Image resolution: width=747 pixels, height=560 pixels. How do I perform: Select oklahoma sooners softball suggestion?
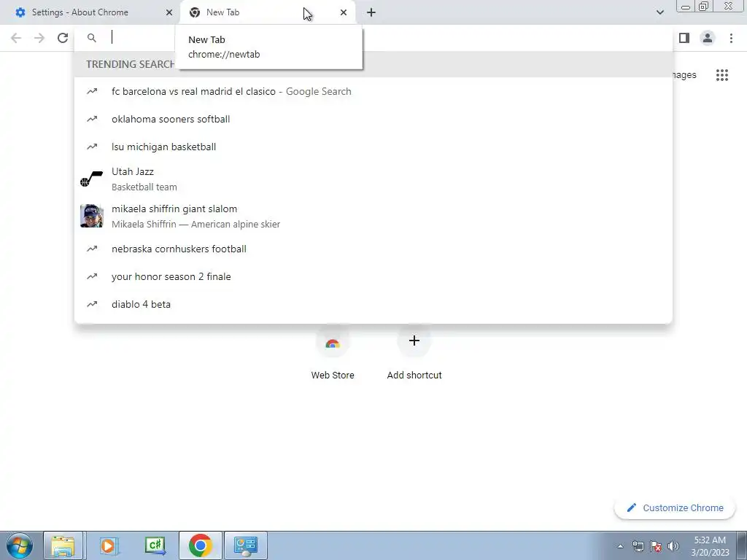[373, 119]
